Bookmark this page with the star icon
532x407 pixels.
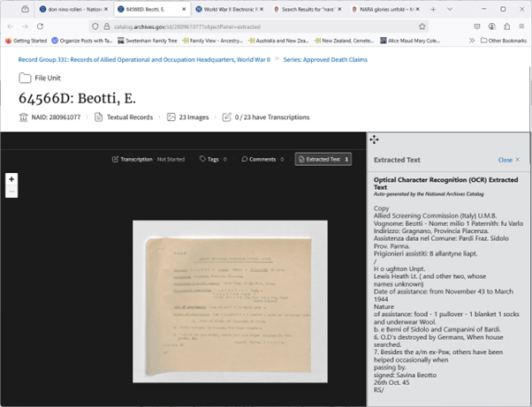[422, 26]
